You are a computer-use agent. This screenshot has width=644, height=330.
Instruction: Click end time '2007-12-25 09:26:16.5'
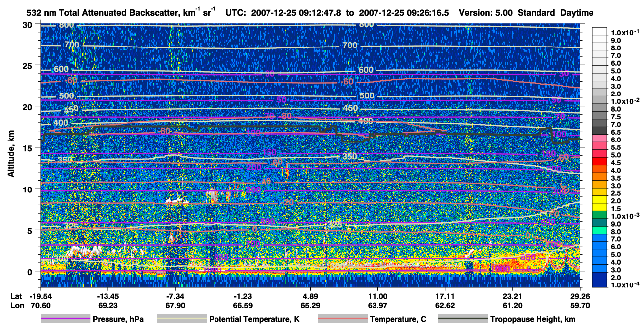click(x=404, y=13)
